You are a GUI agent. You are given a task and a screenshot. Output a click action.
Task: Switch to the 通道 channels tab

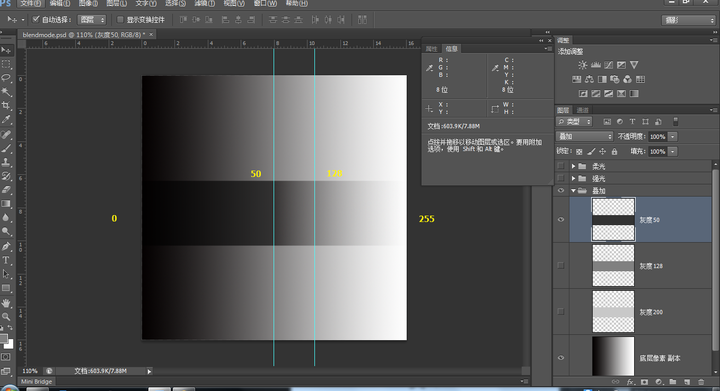(x=583, y=110)
